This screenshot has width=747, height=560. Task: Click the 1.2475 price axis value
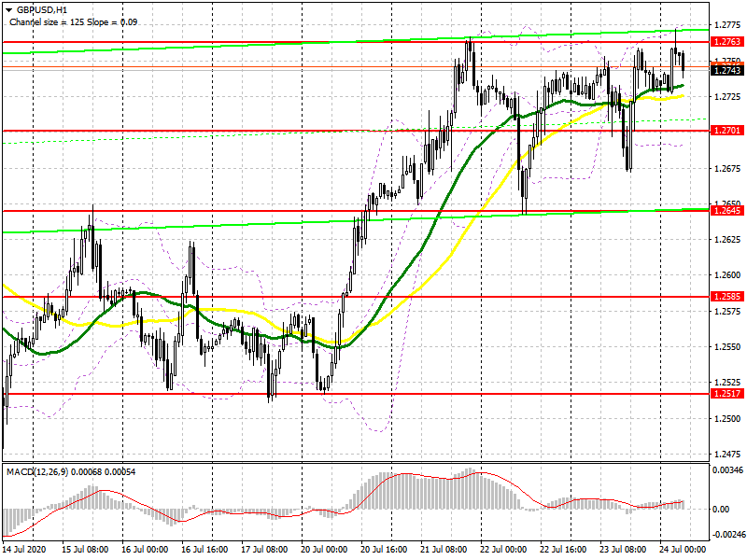727,455
